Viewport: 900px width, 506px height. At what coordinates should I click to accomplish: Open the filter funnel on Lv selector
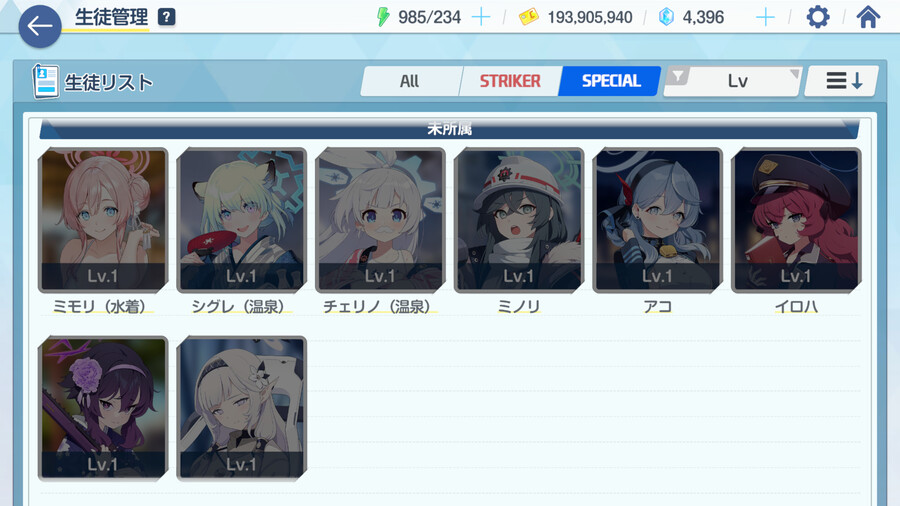(678, 75)
